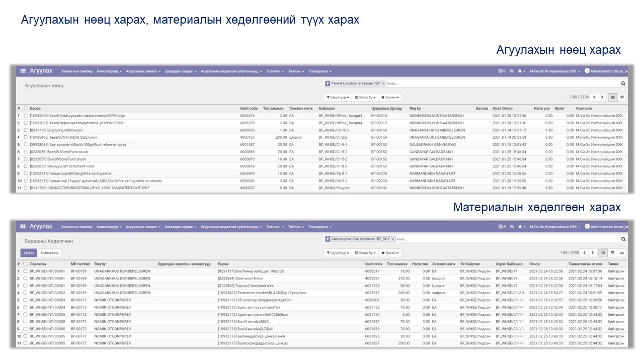This screenshot has width=644, height=362.
Task: Open activities clock icon in Барааны Хөдөлгөөн view
Action: click(502, 227)
